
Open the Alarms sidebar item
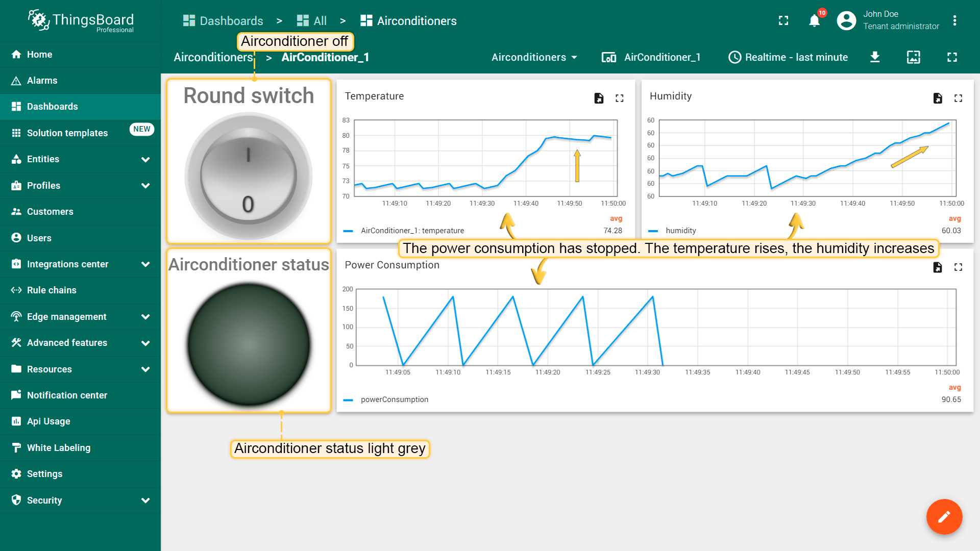tap(42, 81)
